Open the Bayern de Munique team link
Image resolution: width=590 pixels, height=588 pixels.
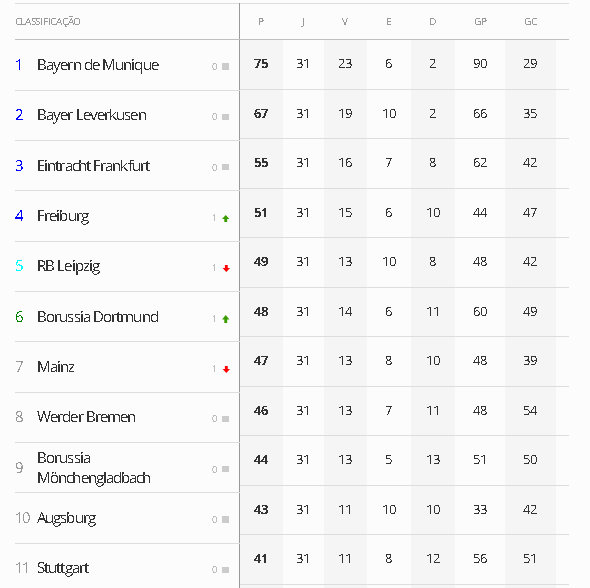coord(98,65)
